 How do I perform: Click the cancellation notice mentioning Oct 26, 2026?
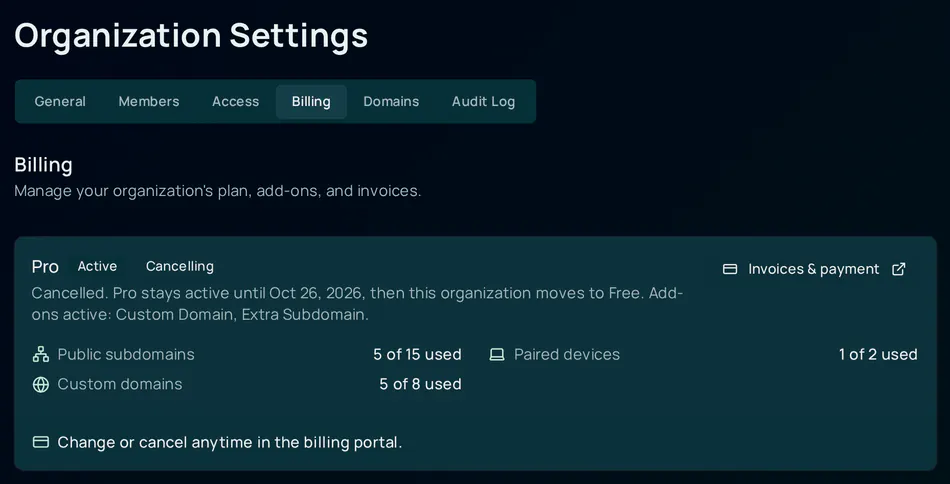[357, 304]
